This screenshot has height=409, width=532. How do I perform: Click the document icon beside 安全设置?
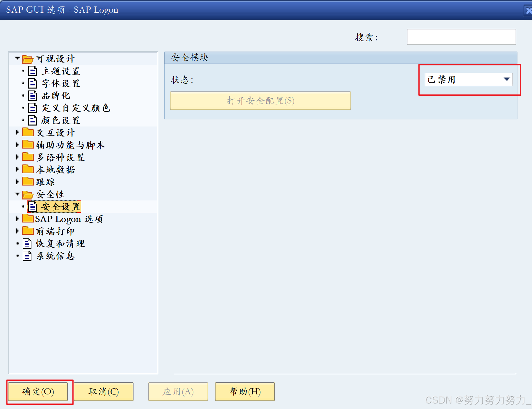pyautogui.click(x=33, y=207)
